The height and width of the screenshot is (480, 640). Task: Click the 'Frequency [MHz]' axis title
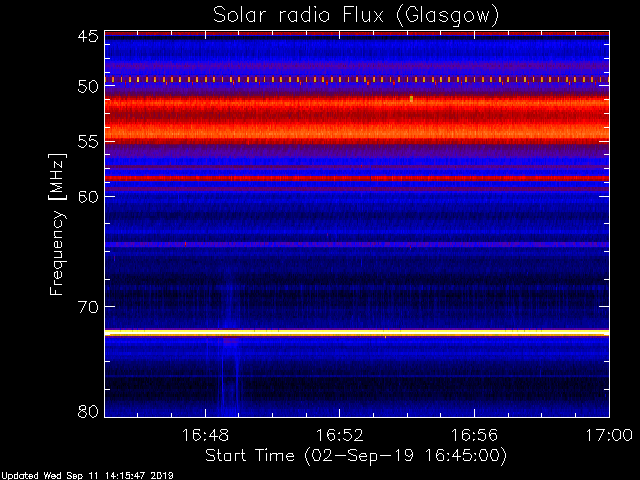pyautogui.click(x=57, y=224)
